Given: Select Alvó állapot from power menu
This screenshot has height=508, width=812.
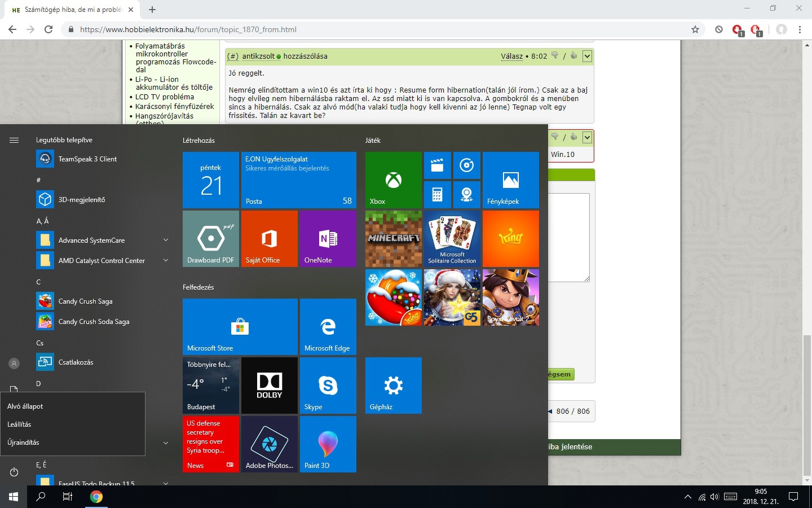Looking at the screenshot, I should coord(73,406).
